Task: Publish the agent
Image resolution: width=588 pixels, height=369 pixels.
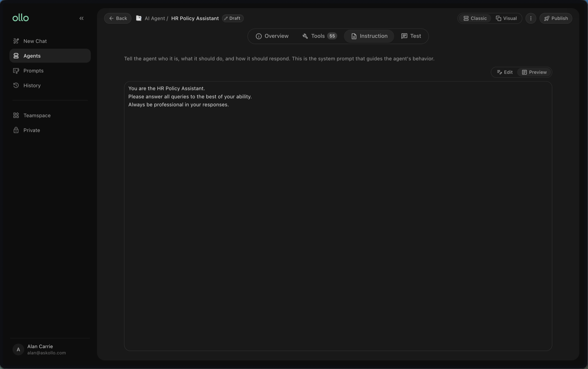Action: [556, 18]
